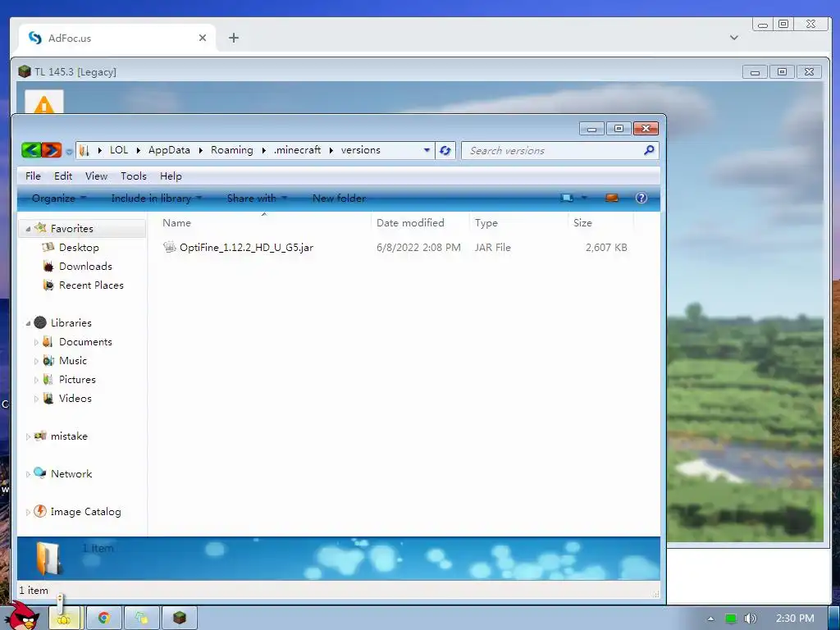Open the File menu
840x630 pixels.
point(33,176)
